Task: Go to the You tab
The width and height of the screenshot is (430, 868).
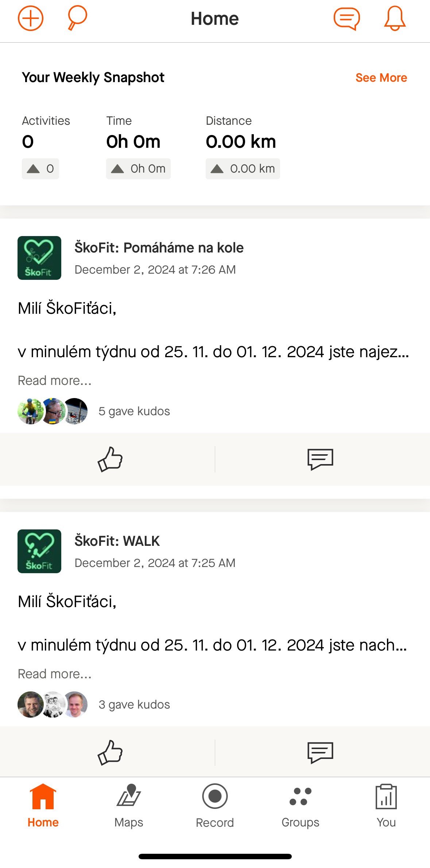Action: [x=386, y=806]
